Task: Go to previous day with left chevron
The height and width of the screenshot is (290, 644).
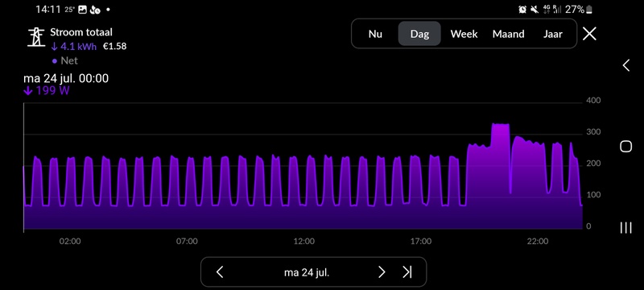Action: pos(220,272)
